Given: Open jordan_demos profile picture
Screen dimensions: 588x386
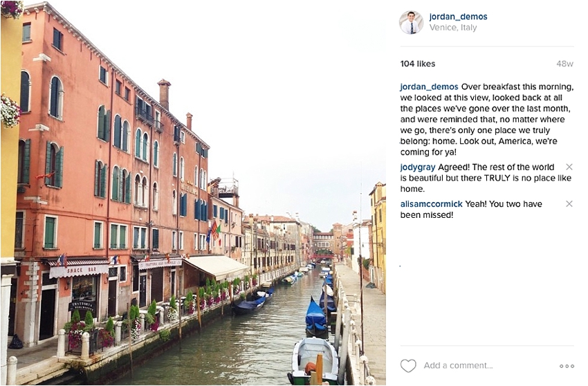Looking at the screenshot, I should pos(412,22).
